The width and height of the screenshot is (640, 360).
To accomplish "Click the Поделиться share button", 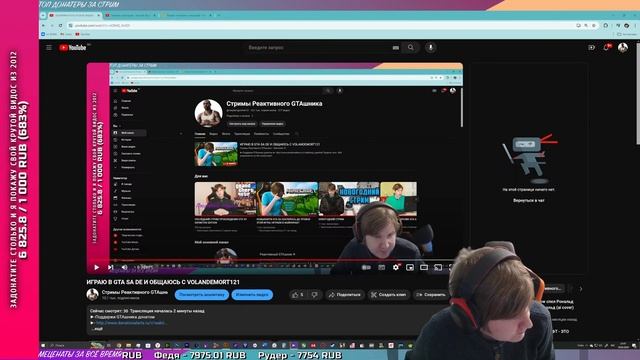I will (x=345, y=295).
